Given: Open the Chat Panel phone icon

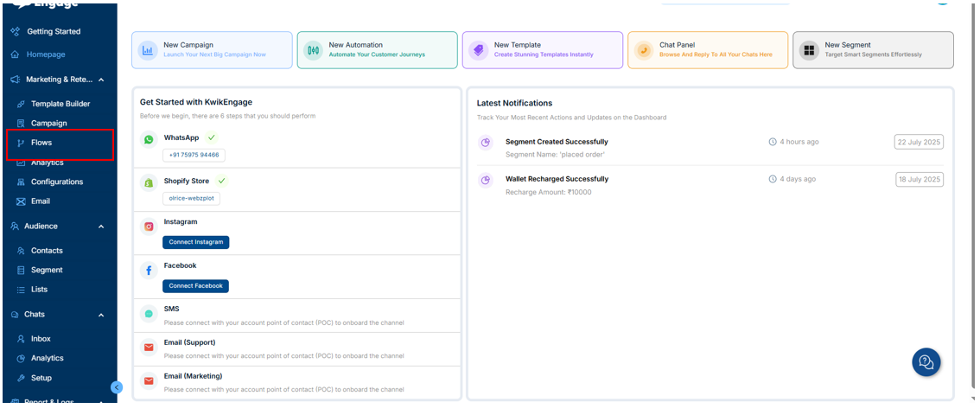Looking at the screenshot, I should [x=643, y=50].
